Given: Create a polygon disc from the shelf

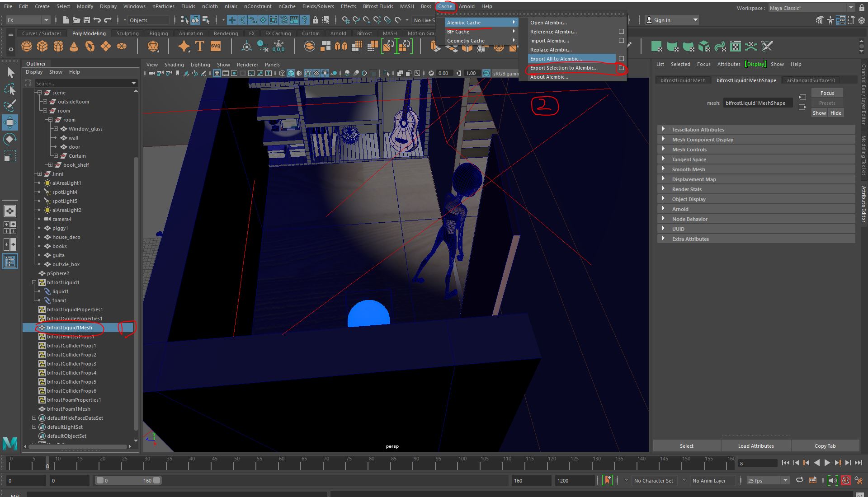Looking at the screenshot, I should coord(122,46).
